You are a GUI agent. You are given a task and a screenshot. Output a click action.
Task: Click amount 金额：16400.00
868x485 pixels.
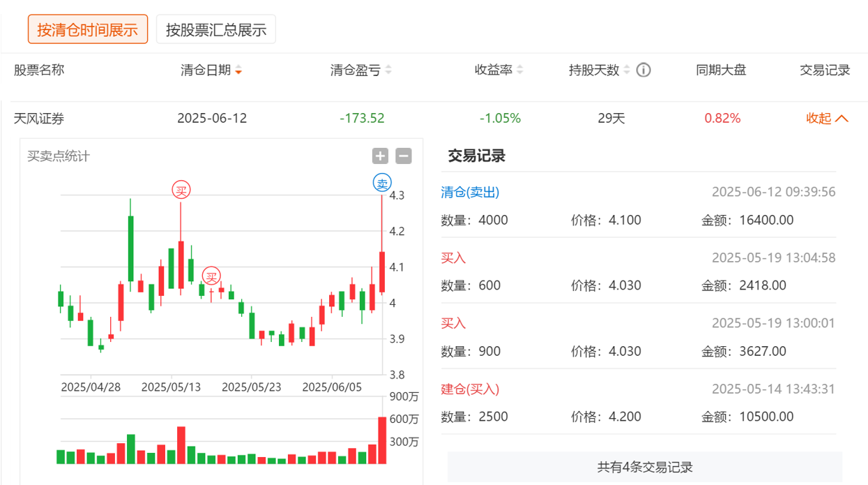pyautogui.click(x=747, y=220)
